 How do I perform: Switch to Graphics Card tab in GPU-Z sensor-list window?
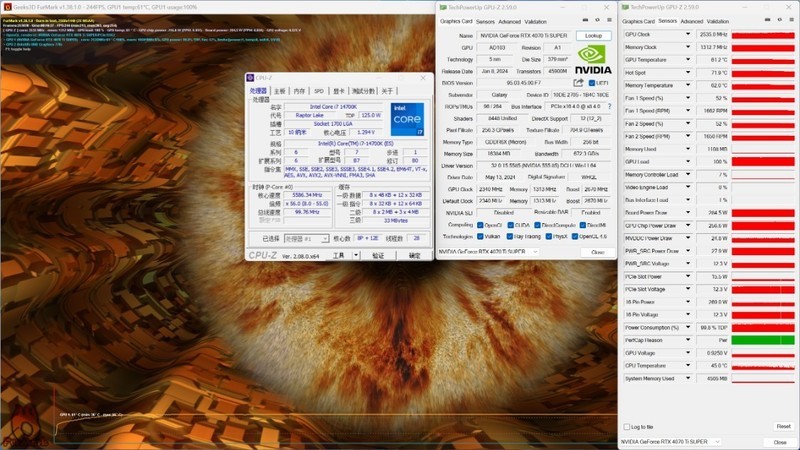click(638, 21)
